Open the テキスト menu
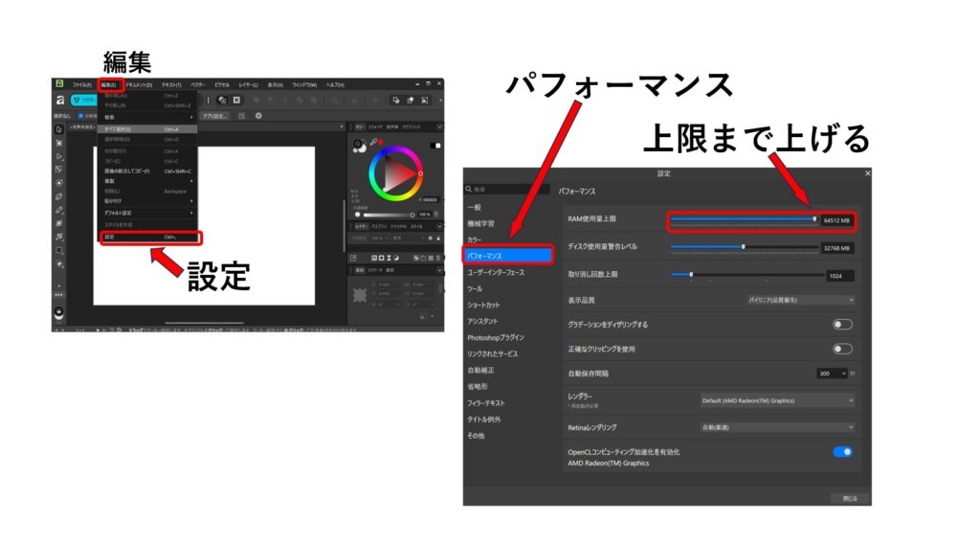Screen dimensions: 980x545 pos(171,84)
